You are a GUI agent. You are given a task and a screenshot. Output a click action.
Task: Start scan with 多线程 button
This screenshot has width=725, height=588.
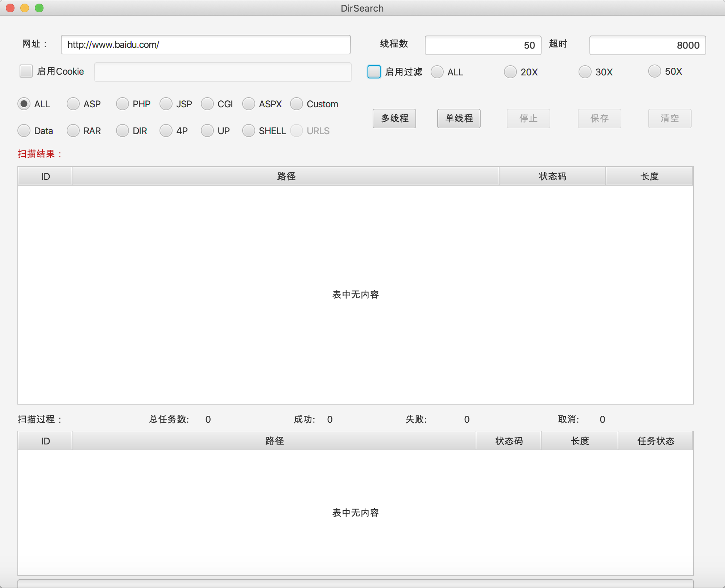pyautogui.click(x=394, y=119)
